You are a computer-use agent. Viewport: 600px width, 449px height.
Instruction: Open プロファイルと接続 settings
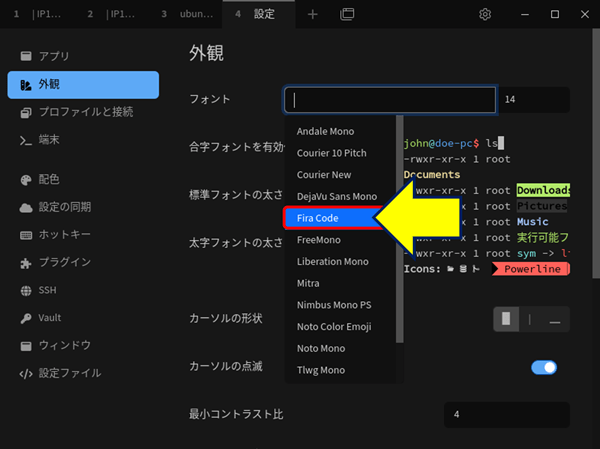point(83,112)
